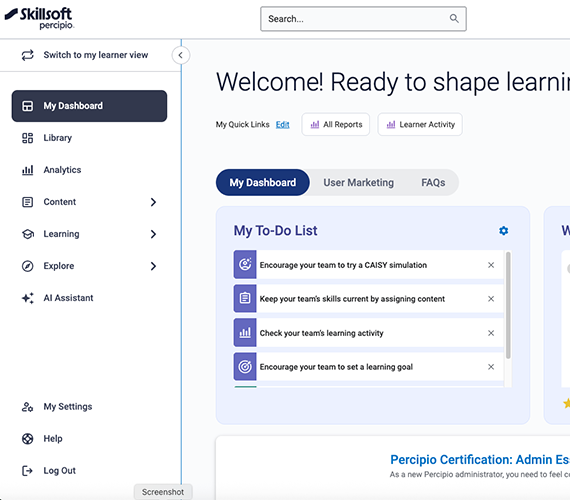
Task: Click the Skillsoft Percipio logo
Action: (x=39, y=18)
